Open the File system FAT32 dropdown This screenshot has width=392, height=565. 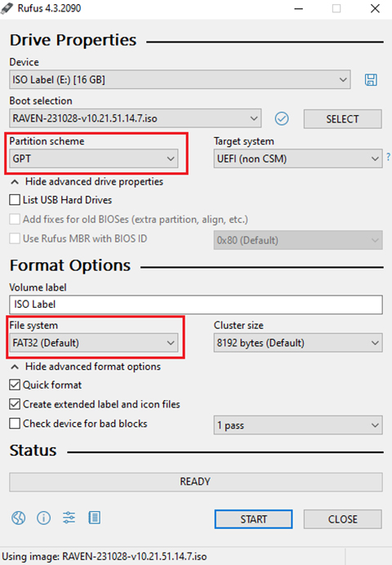point(94,343)
